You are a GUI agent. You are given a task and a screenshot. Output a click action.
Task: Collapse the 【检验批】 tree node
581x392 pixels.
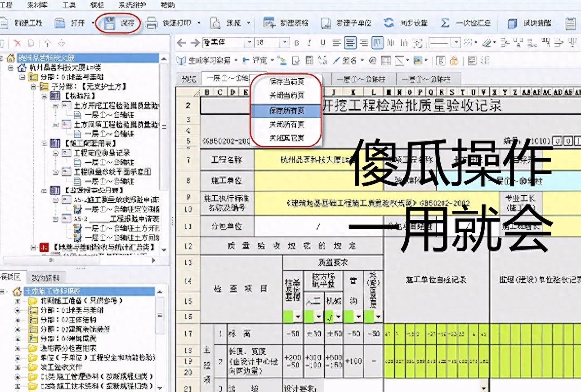coord(44,96)
